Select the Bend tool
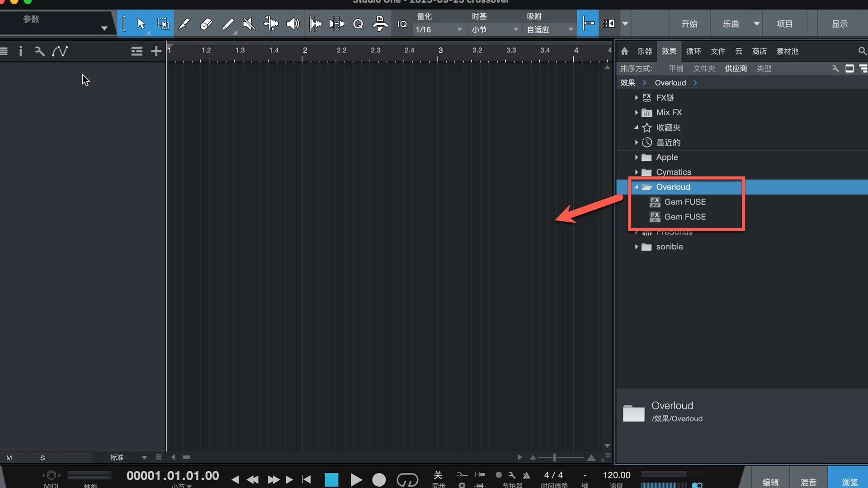This screenshot has height=488, width=868. pyautogui.click(x=270, y=23)
